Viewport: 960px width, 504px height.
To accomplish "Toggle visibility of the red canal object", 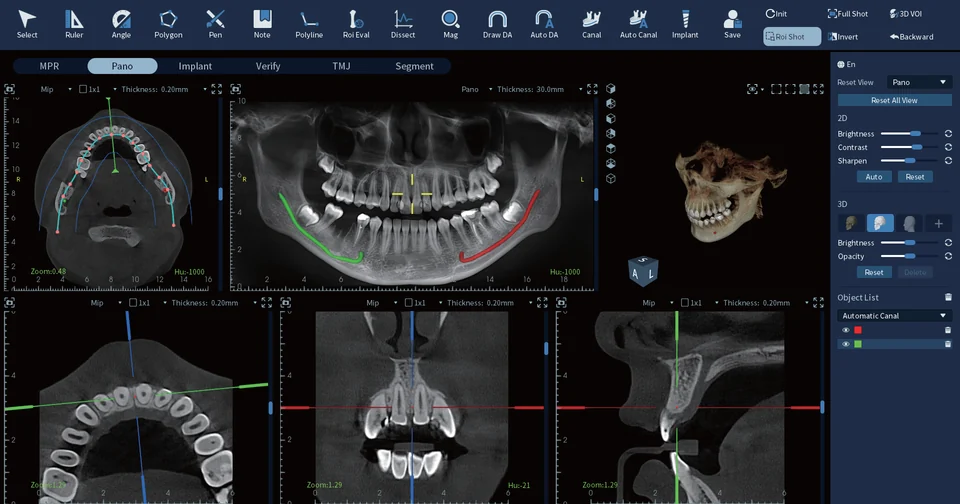I will pos(846,330).
